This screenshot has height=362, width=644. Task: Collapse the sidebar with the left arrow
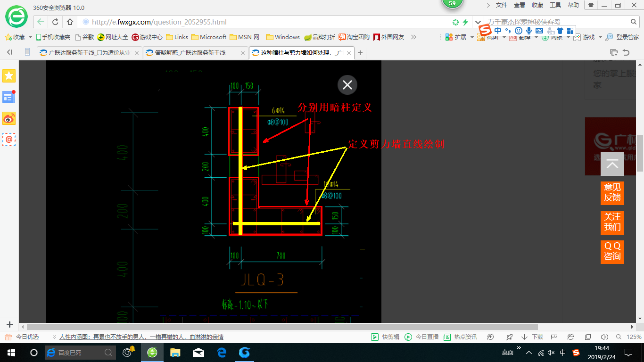[9, 52]
